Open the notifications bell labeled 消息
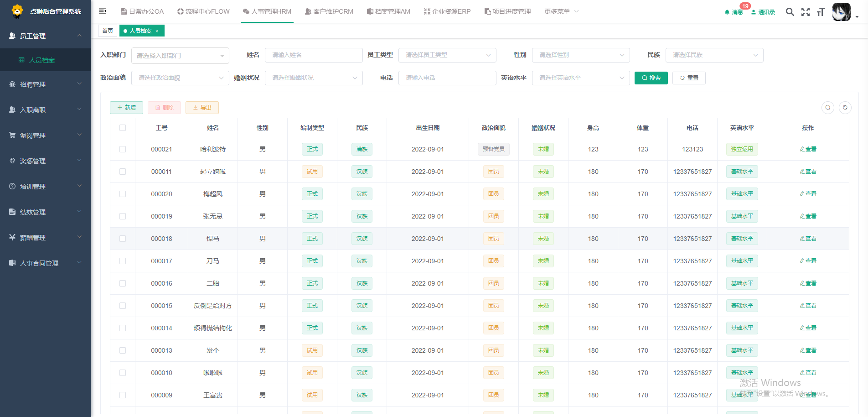The width and height of the screenshot is (868, 417). 734,12
